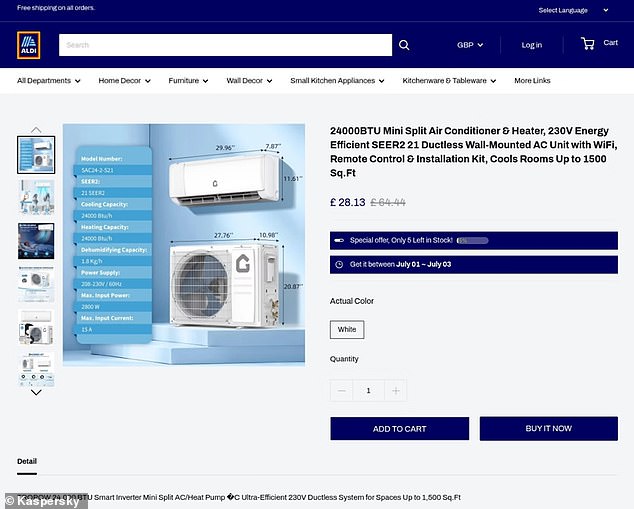Open the GBP currency dropdown

point(470,45)
